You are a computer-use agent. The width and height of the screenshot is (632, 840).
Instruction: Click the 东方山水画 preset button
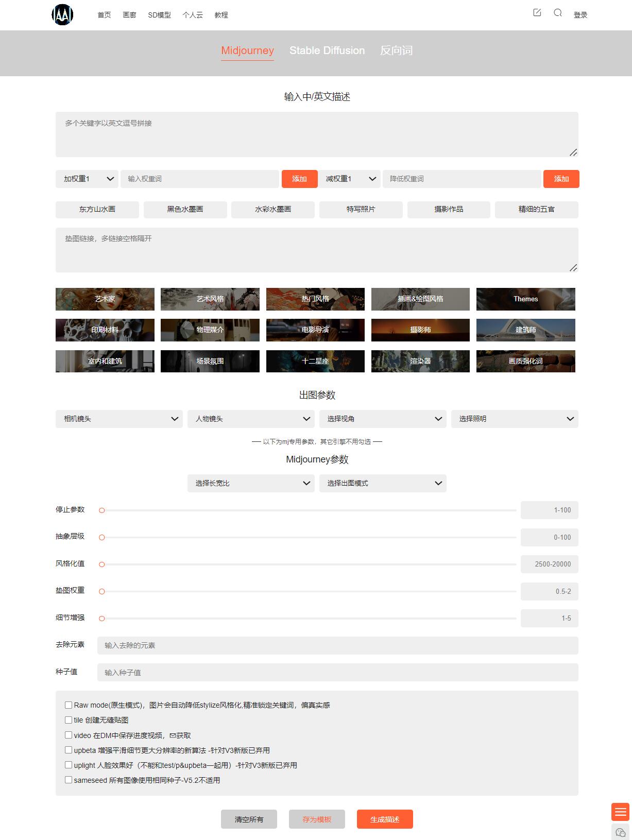(97, 209)
